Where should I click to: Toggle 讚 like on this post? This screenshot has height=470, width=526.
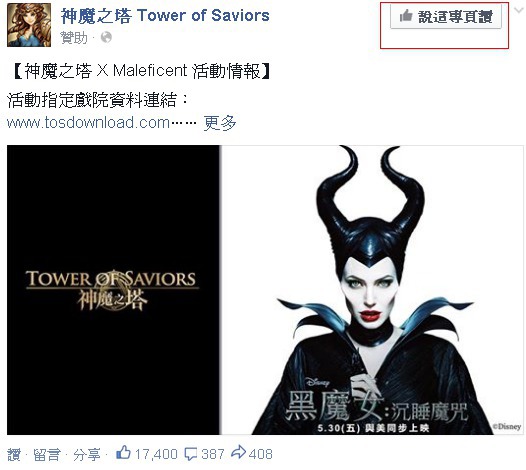tap(14, 455)
